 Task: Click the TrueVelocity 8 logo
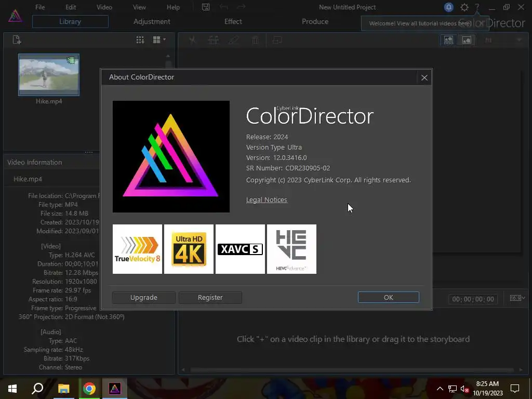[x=137, y=249]
